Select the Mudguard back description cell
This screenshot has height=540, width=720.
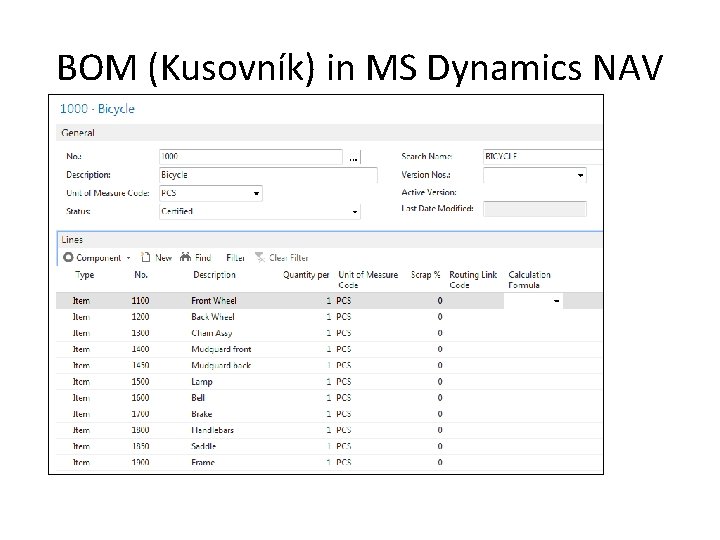click(x=221, y=366)
